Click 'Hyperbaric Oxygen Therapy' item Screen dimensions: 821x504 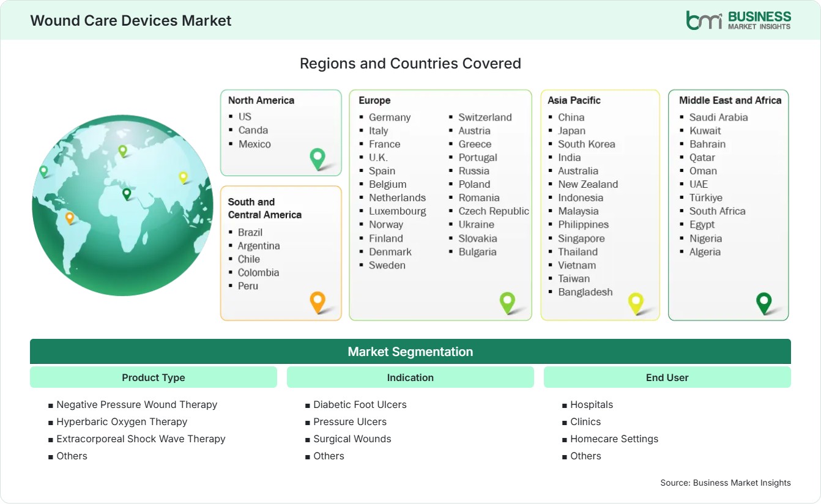122,422
